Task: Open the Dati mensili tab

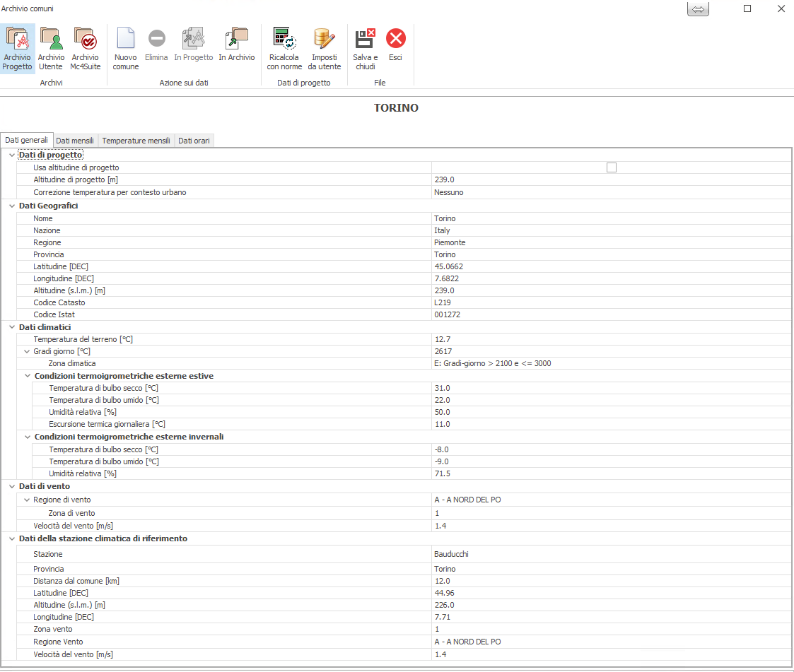Action: [x=75, y=141]
